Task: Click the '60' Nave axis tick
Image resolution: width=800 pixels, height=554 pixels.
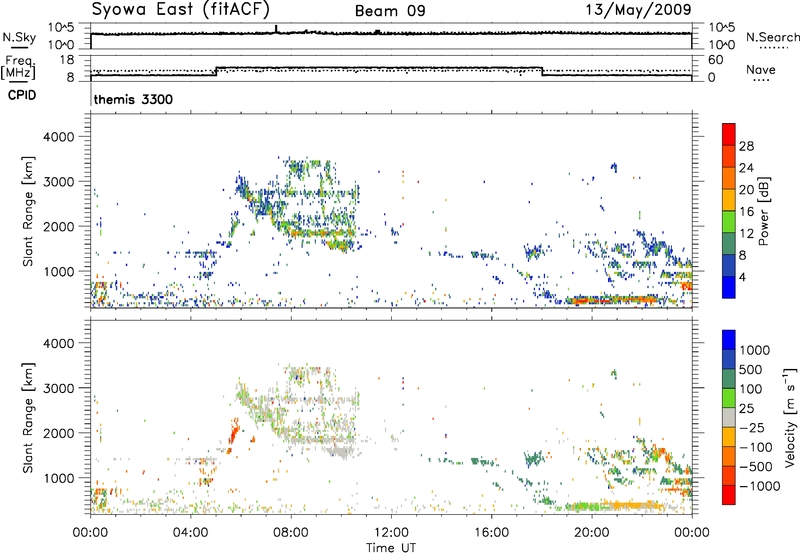Action: [715, 60]
